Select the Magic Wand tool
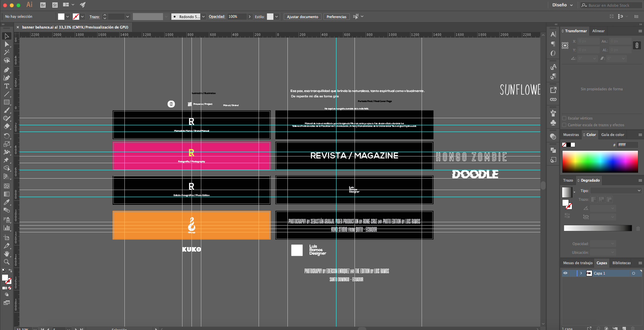 pyautogui.click(x=6, y=52)
